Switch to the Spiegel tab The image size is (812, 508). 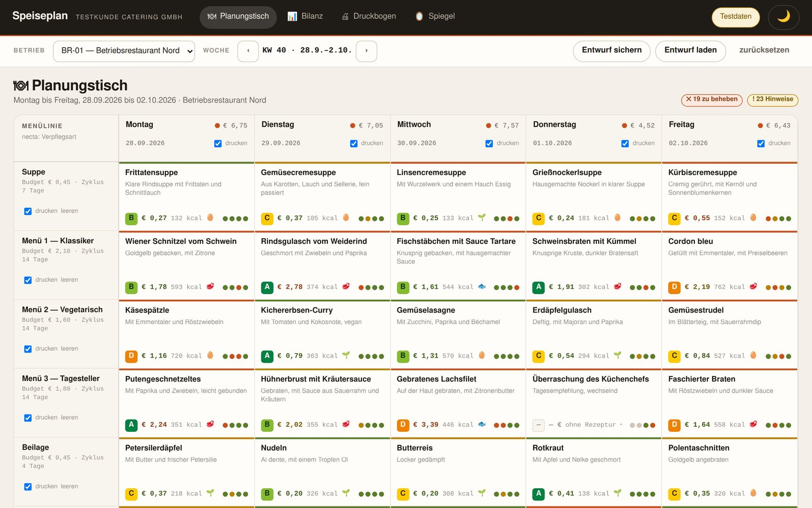click(x=435, y=17)
